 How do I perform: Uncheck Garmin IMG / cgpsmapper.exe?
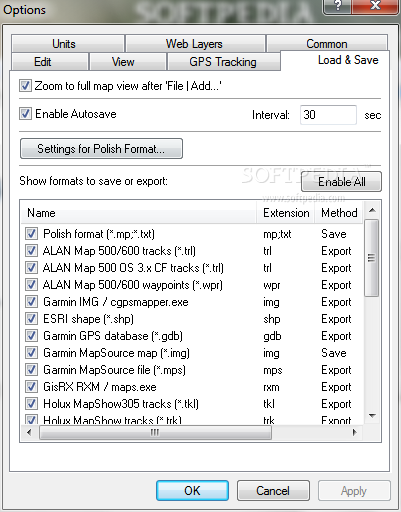point(31,302)
